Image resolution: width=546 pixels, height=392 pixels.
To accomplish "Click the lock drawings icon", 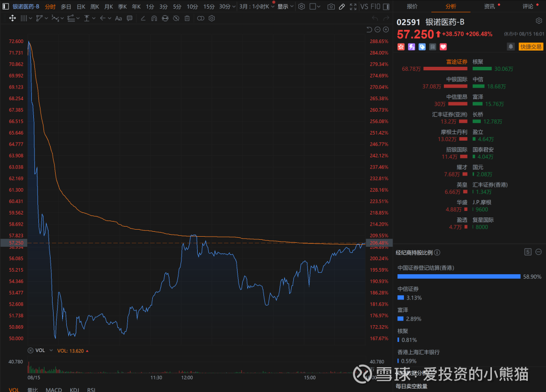I will point(165,18).
